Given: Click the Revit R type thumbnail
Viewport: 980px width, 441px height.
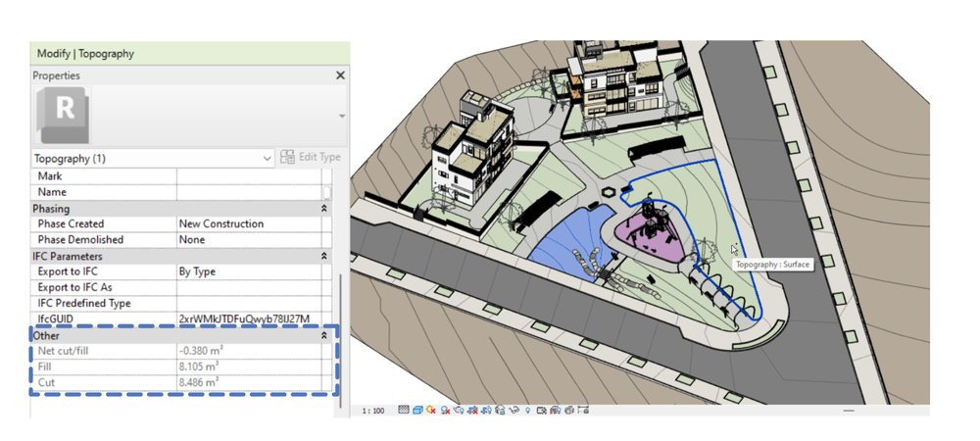Looking at the screenshot, I should tap(63, 116).
